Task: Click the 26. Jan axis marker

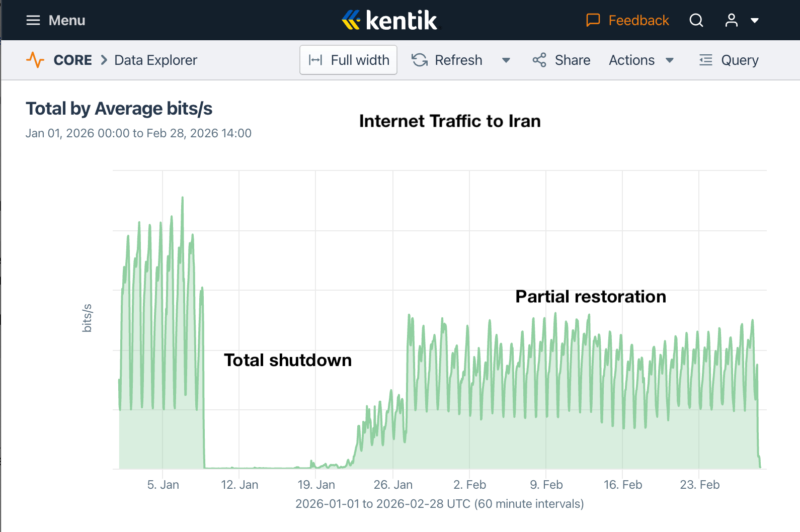Action: click(x=393, y=485)
